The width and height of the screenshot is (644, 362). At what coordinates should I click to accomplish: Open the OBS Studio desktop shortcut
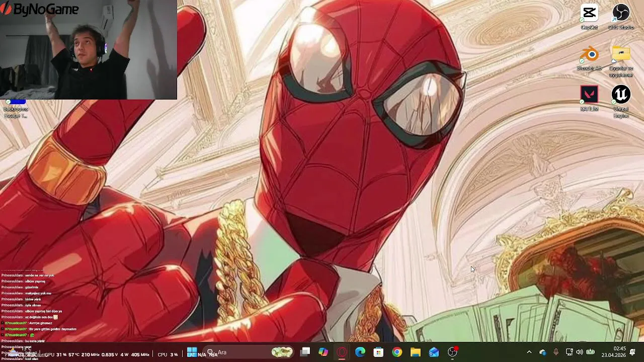[x=621, y=17]
